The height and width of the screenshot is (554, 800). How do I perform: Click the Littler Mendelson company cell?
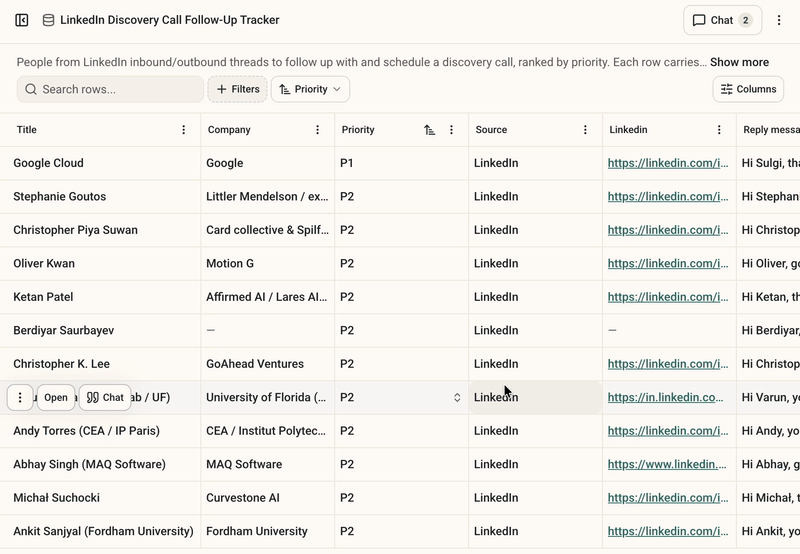click(268, 196)
